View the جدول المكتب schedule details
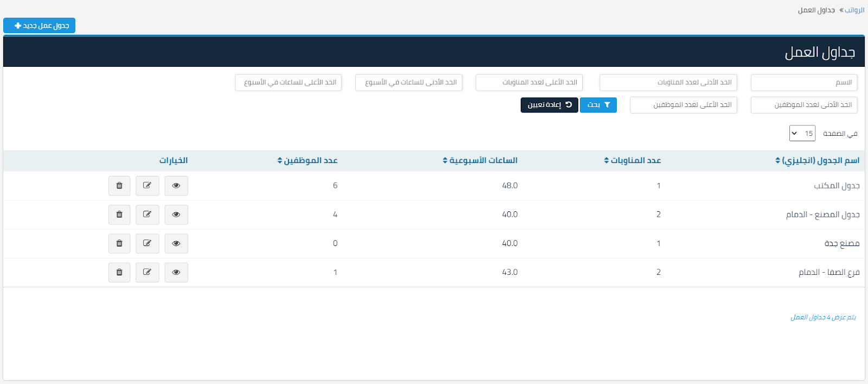868x384 pixels. (176, 186)
